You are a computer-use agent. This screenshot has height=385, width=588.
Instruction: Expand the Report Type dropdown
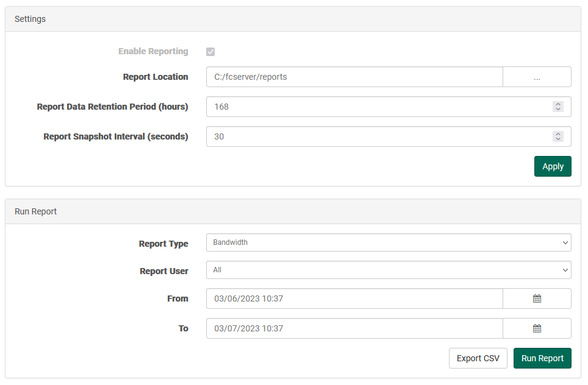click(x=389, y=242)
